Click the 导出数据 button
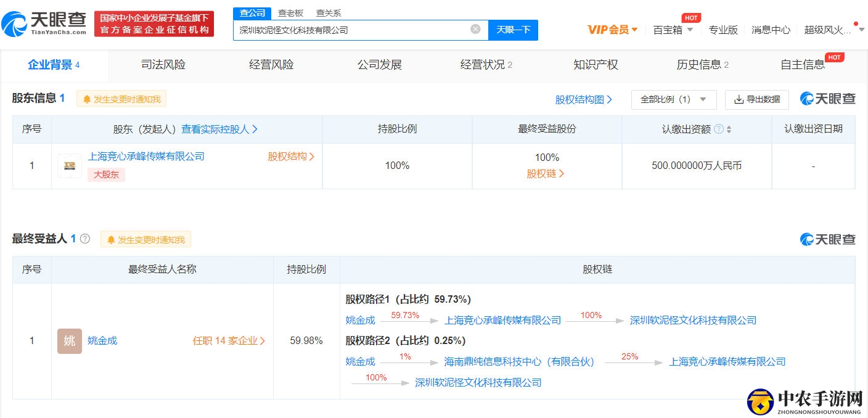 [757, 99]
